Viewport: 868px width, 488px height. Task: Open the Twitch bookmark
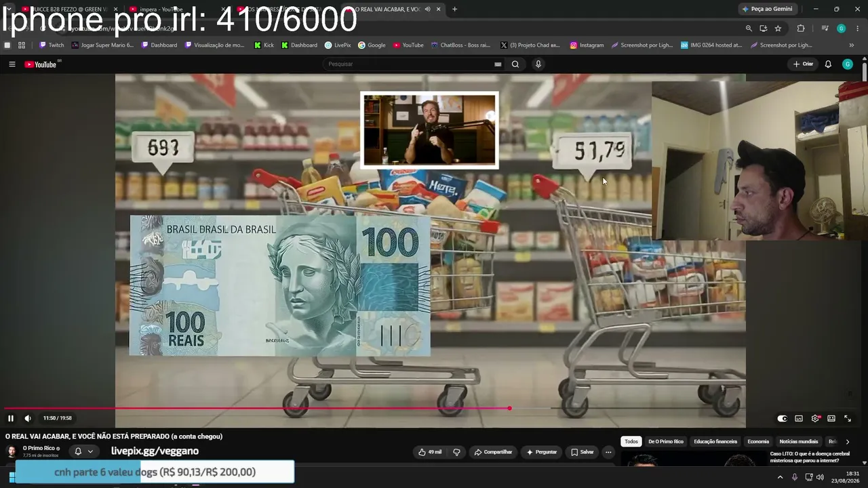click(x=52, y=45)
